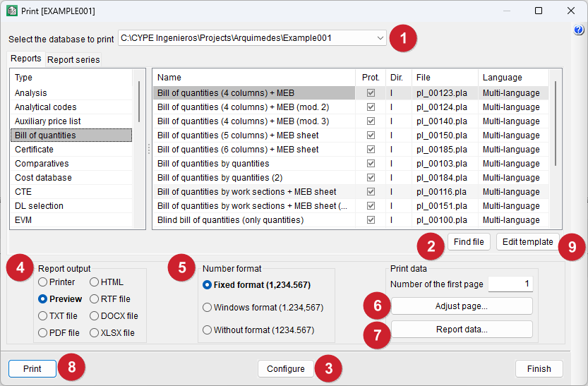Choose TXT file output
Screen dimensions: 588x386
click(x=58, y=316)
